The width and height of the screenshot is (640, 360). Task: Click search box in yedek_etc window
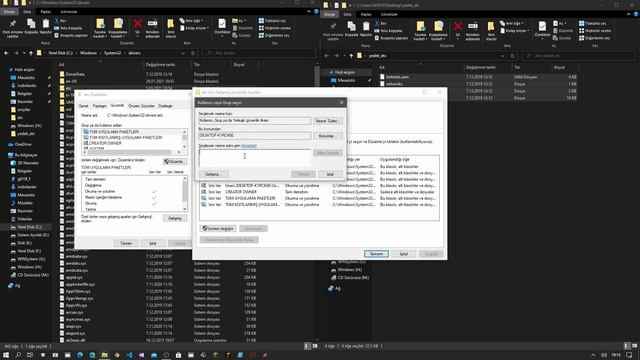pyautogui.click(x=579, y=56)
